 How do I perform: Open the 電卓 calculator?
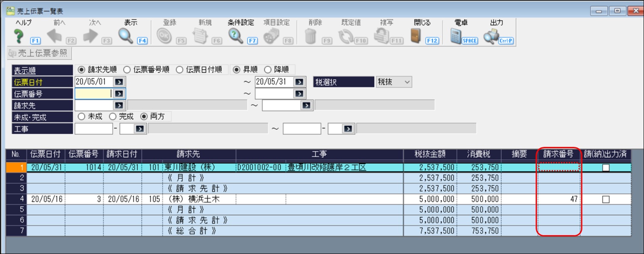(x=456, y=36)
